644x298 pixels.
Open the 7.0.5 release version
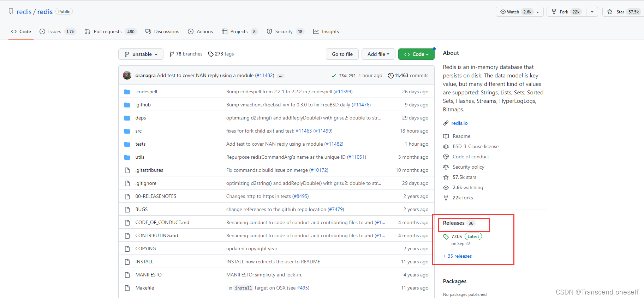pyautogui.click(x=457, y=237)
